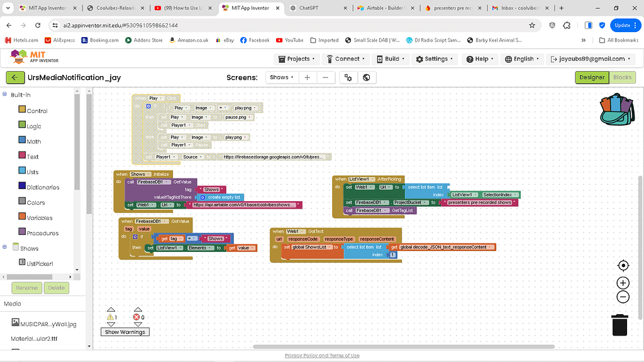Click the Rename button in the palette
This screenshot has height=362, width=644.
click(x=26, y=287)
